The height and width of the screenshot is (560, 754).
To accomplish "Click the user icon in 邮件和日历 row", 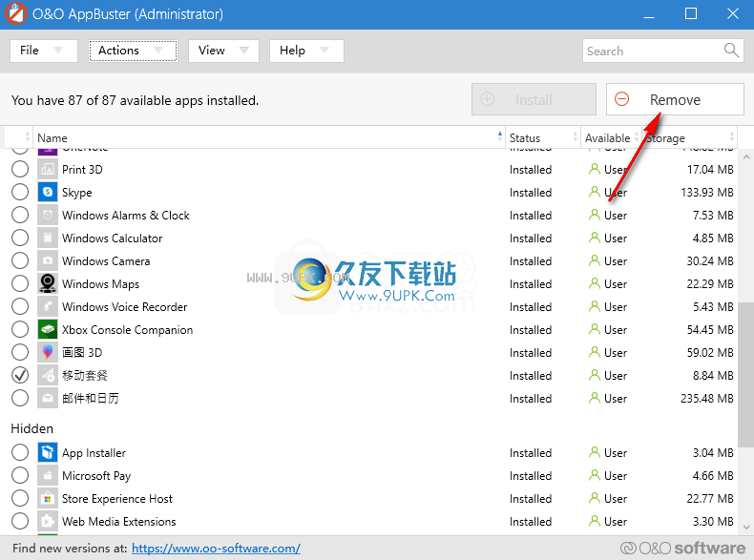I will (595, 398).
